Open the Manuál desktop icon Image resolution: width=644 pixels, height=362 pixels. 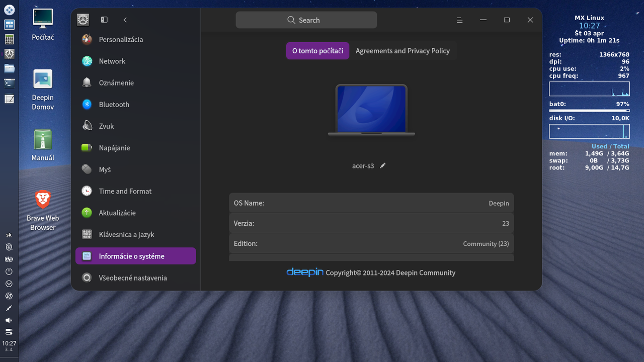[x=43, y=145]
